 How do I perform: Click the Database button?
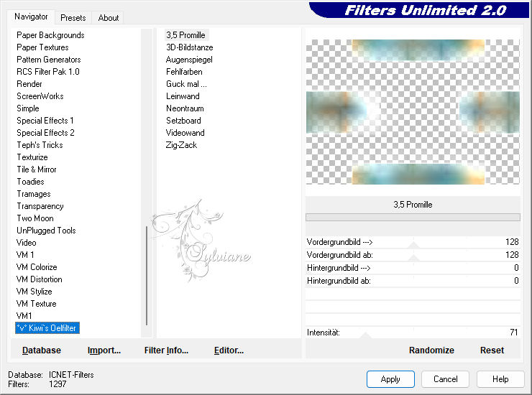tap(42, 350)
